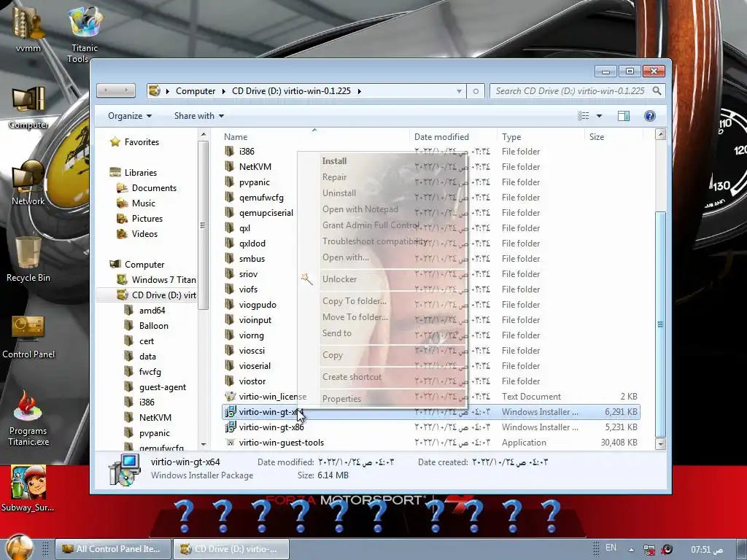This screenshot has height=560, width=747.
Task: Select virtio-win_license text file icon
Action: [230, 396]
